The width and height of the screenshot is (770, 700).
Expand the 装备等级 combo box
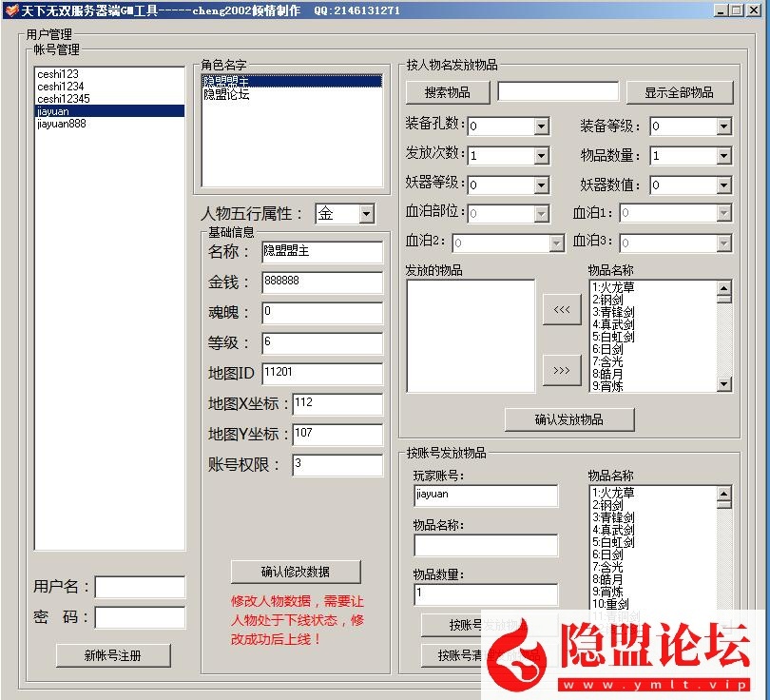(x=723, y=126)
